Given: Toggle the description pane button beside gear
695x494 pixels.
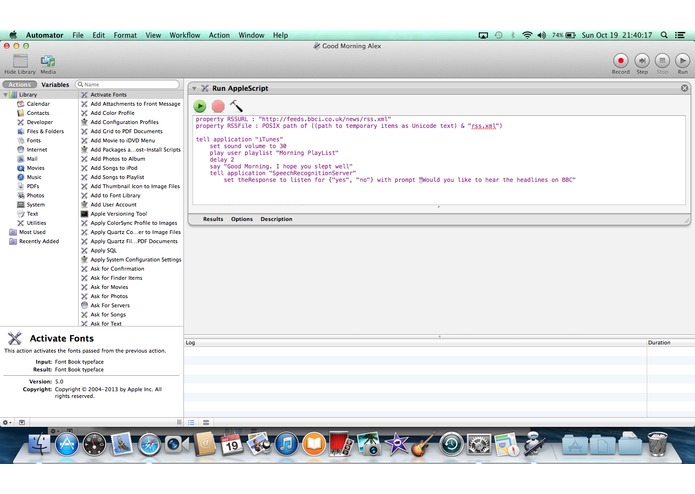Looking at the screenshot, I should (22, 422).
